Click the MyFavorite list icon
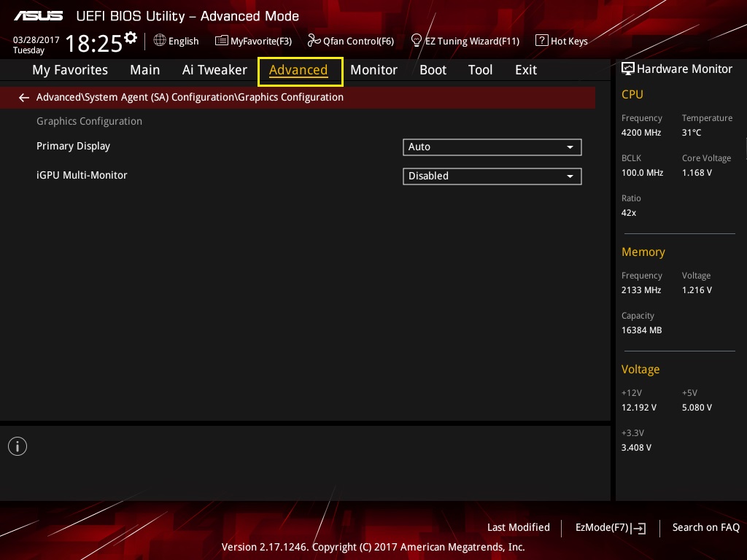Image resolution: width=747 pixels, height=560 pixels. 221,41
